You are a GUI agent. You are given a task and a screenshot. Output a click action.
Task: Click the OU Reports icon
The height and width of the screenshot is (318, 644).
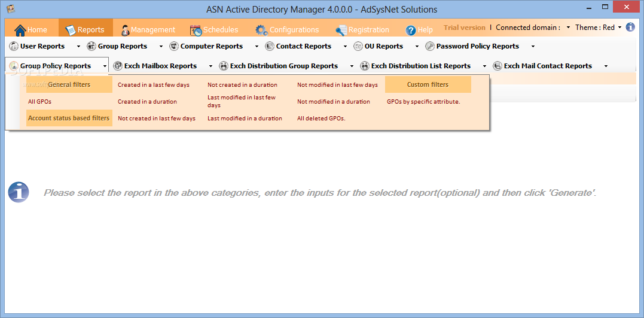(358, 46)
